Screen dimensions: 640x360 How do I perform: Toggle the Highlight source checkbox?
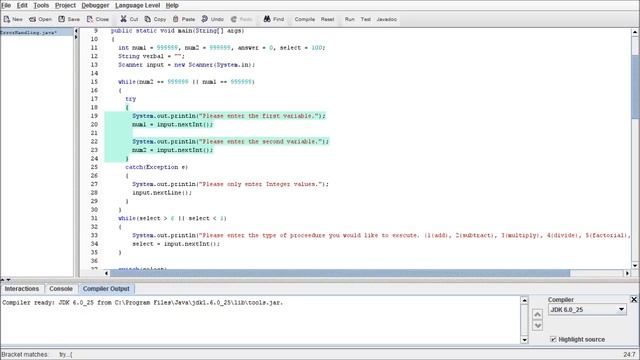pos(553,339)
